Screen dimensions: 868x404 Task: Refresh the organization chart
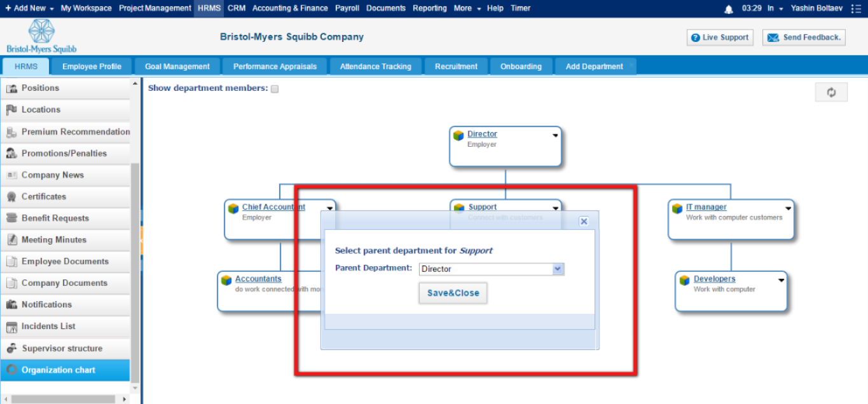(x=831, y=92)
